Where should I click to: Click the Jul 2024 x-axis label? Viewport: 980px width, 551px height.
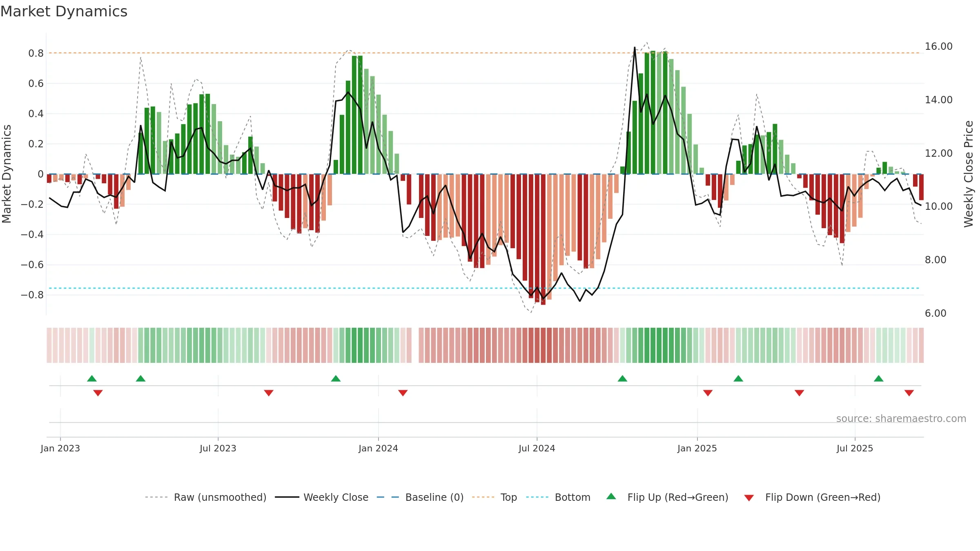[537, 448]
